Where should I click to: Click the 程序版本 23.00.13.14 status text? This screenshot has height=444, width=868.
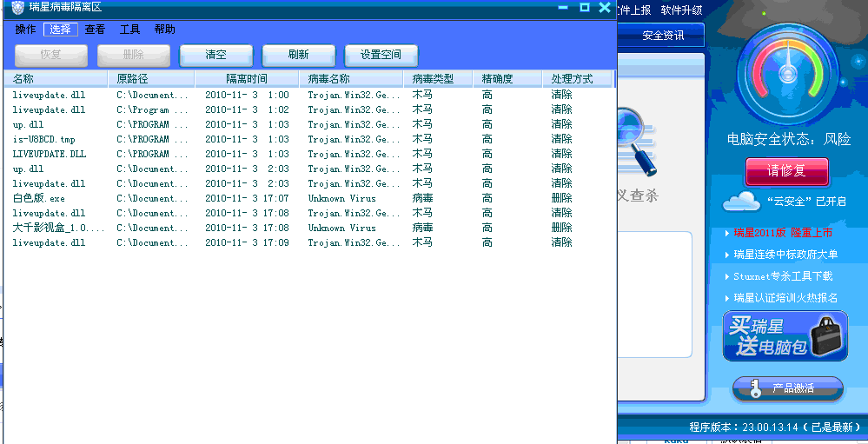pos(774,427)
